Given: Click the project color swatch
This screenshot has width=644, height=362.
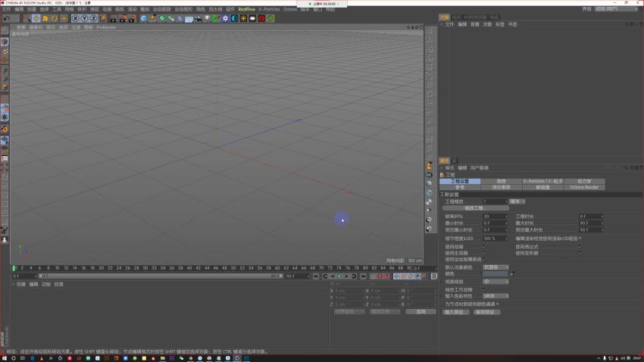Looking at the screenshot, I should click(x=496, y=273).
